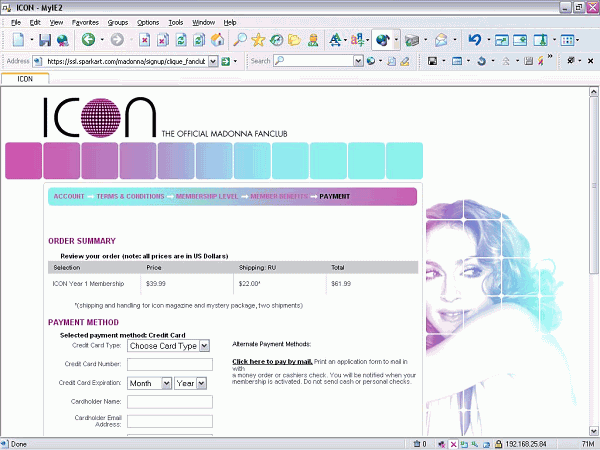Viewport: 600px width, 450px height.
Task: Click the ACCOUNT step link
Action: coord(69,196)
